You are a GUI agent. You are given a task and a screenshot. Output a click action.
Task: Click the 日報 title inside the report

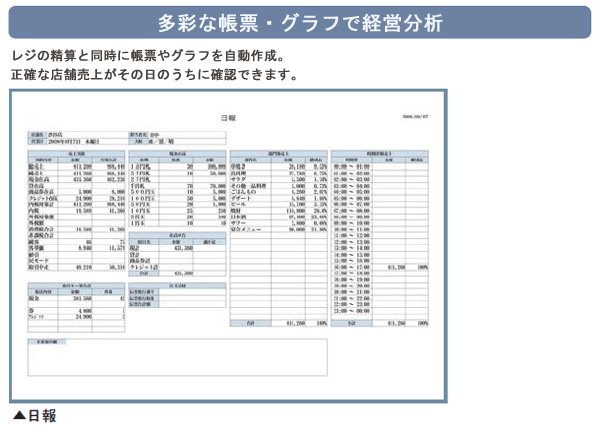click(x=228, y=118)
